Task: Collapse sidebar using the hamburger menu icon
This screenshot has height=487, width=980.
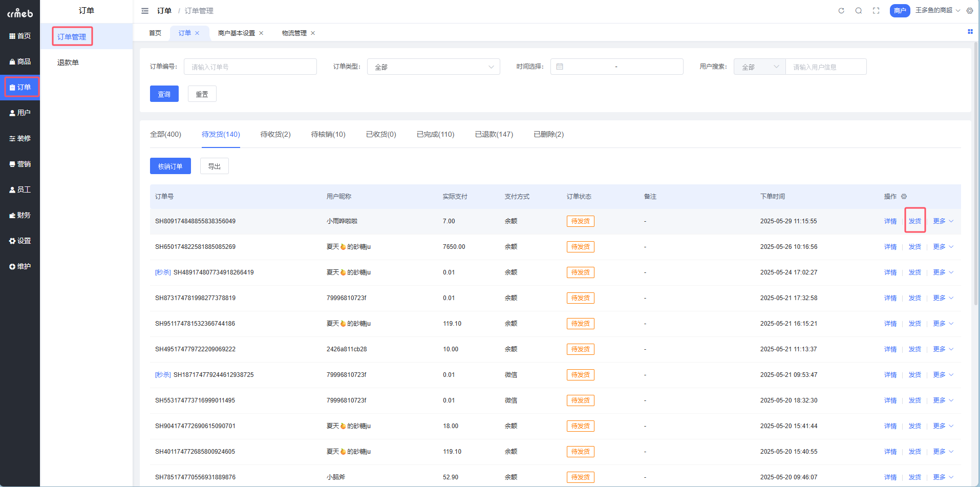Action: pyautogui.click(x=145, y=11)
